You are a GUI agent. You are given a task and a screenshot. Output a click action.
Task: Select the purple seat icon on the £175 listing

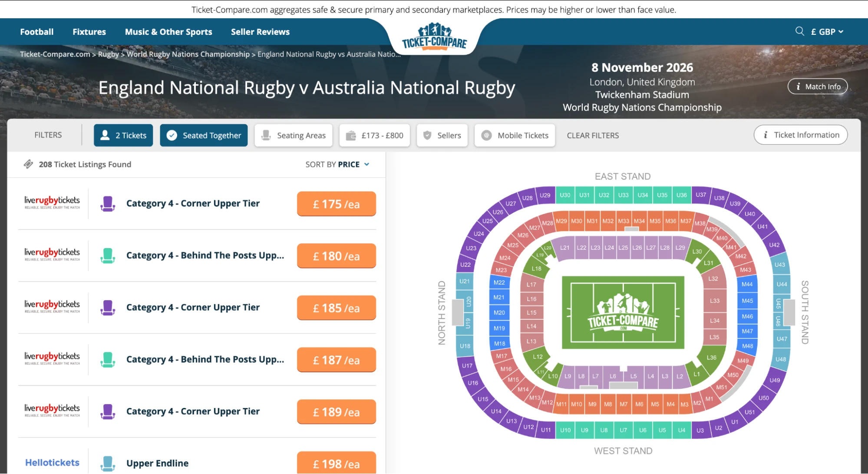108,203
